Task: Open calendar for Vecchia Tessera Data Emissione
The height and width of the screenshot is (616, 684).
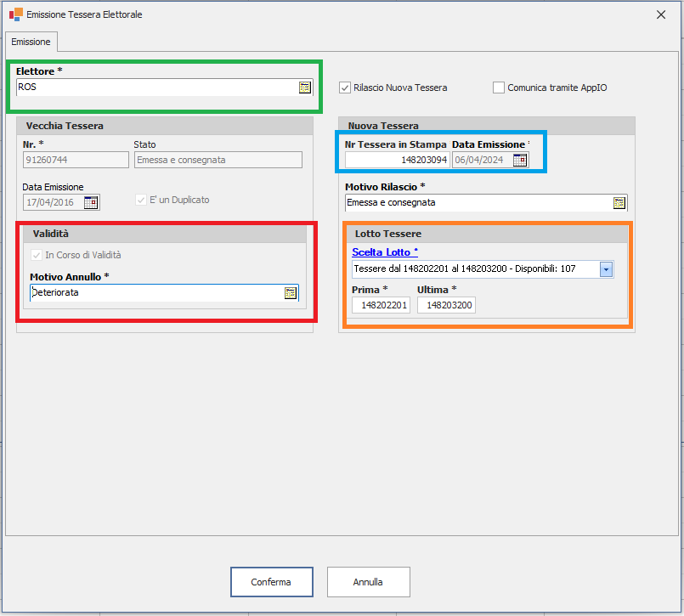Action: 91,202
